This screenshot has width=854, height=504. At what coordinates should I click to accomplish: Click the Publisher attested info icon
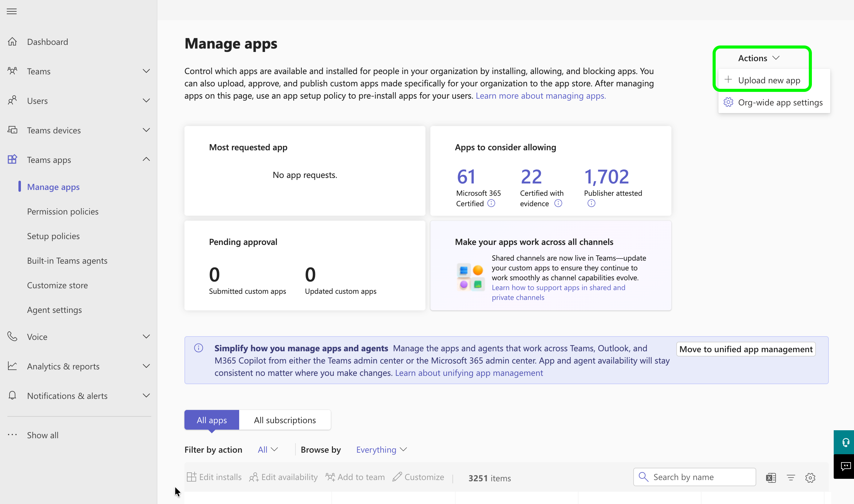click(x=591, y=203)
